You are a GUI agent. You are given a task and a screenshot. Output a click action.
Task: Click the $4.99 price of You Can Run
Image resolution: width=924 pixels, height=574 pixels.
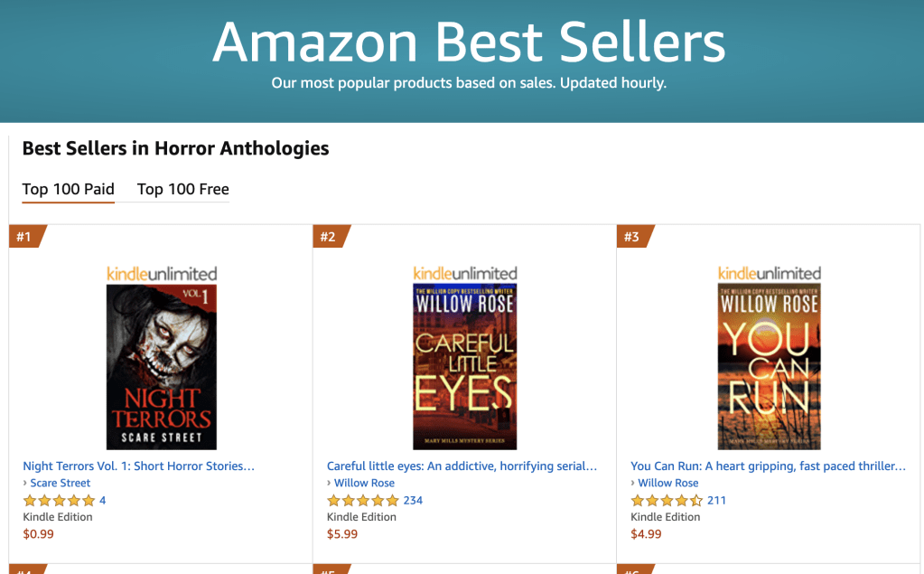(x=646, y=533)
